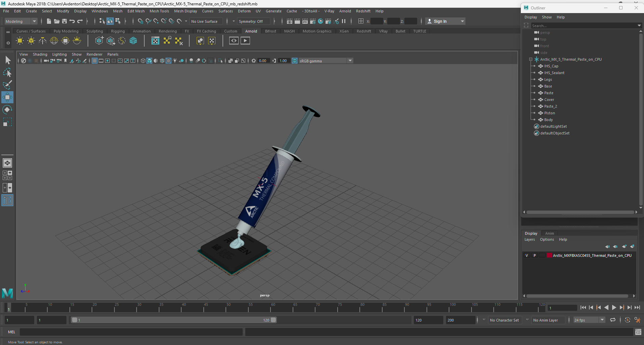Open Outliner search options arrow
Viewport: 644px width, 345px height.
pos(639,25)
